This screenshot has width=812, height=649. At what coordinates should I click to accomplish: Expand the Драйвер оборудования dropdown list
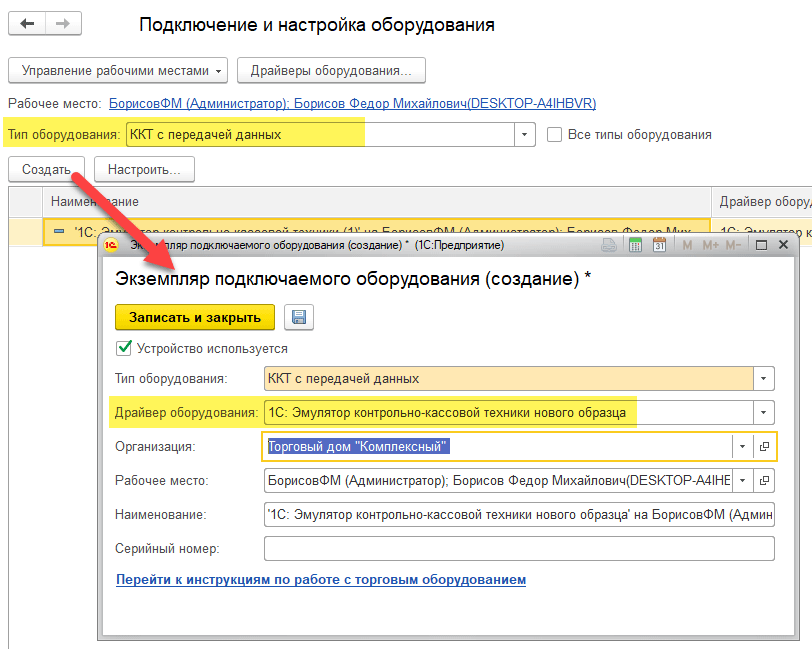click(x=764, y=412)
